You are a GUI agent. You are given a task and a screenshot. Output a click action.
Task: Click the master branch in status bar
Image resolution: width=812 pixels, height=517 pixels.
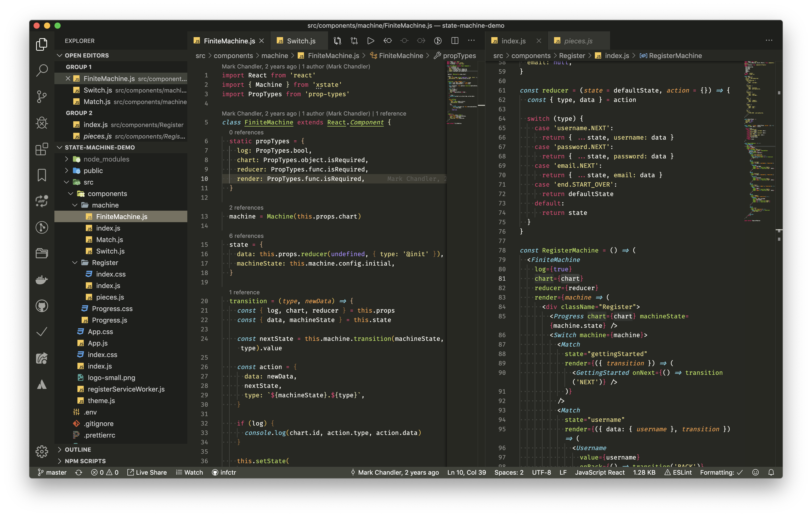52,472
